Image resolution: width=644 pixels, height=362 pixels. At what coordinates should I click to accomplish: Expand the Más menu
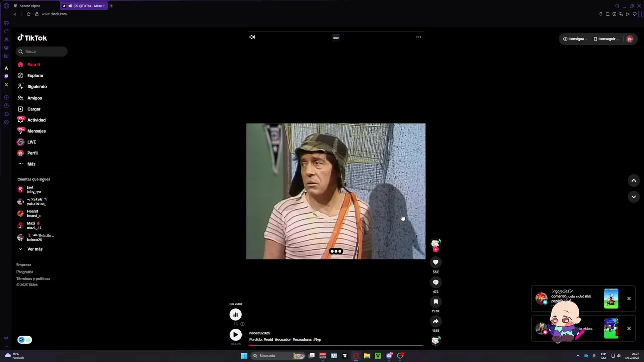pos(26,164)
